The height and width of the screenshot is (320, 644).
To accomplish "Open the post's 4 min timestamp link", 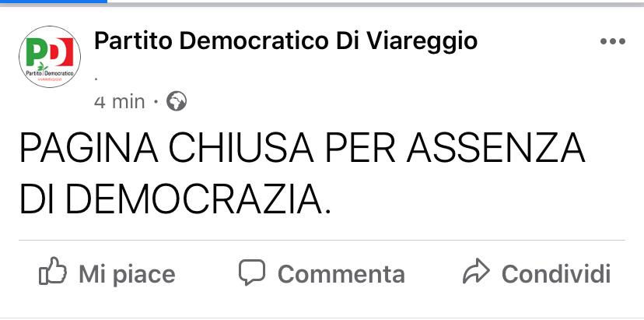I will (120, 101).
